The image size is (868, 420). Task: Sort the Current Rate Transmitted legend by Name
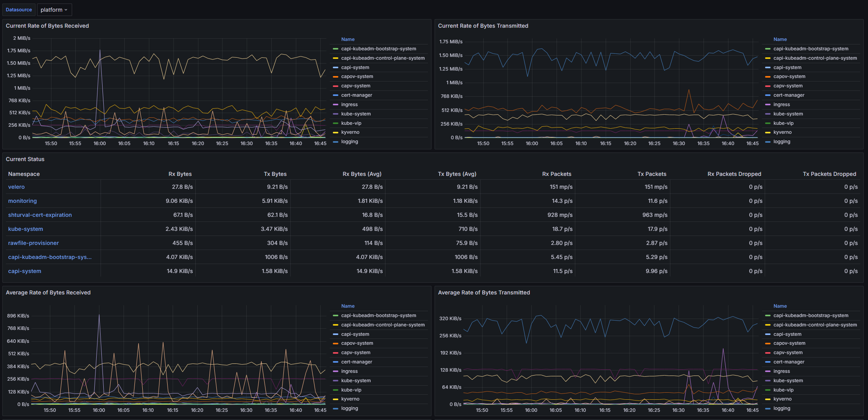pyautogui.click(x=780, y=39)
